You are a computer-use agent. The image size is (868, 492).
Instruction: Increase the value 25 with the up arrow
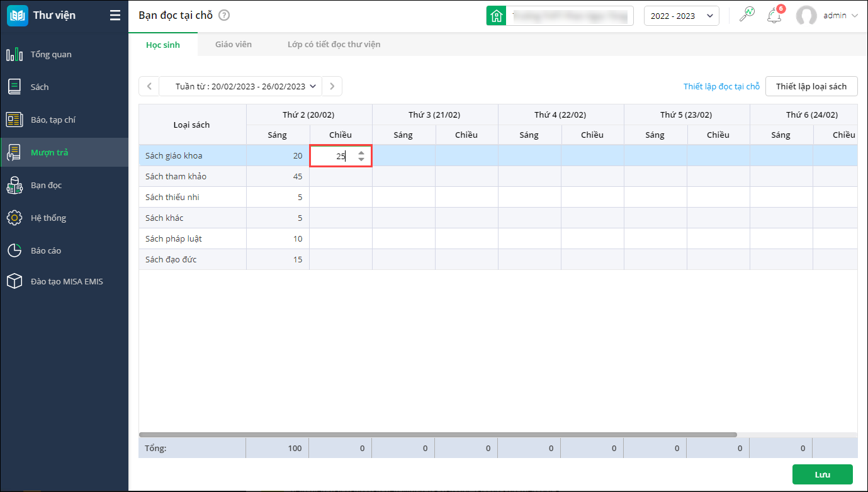pyautogui.click(x=361, y=152)
